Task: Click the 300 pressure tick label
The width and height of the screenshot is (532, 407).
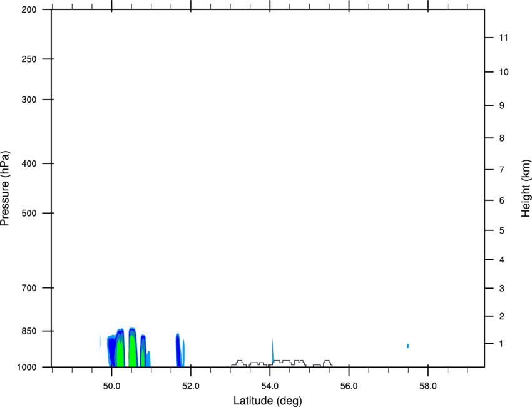Action: tap(29, 100)
